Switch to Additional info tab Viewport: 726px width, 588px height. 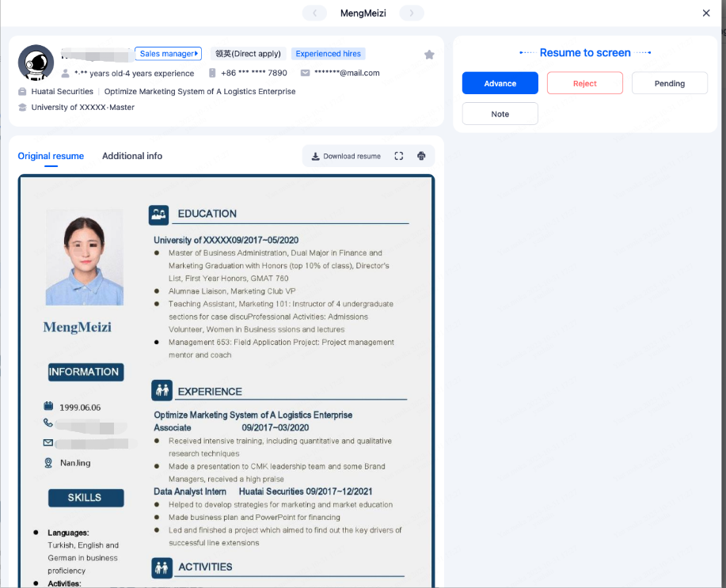point(132,156)
